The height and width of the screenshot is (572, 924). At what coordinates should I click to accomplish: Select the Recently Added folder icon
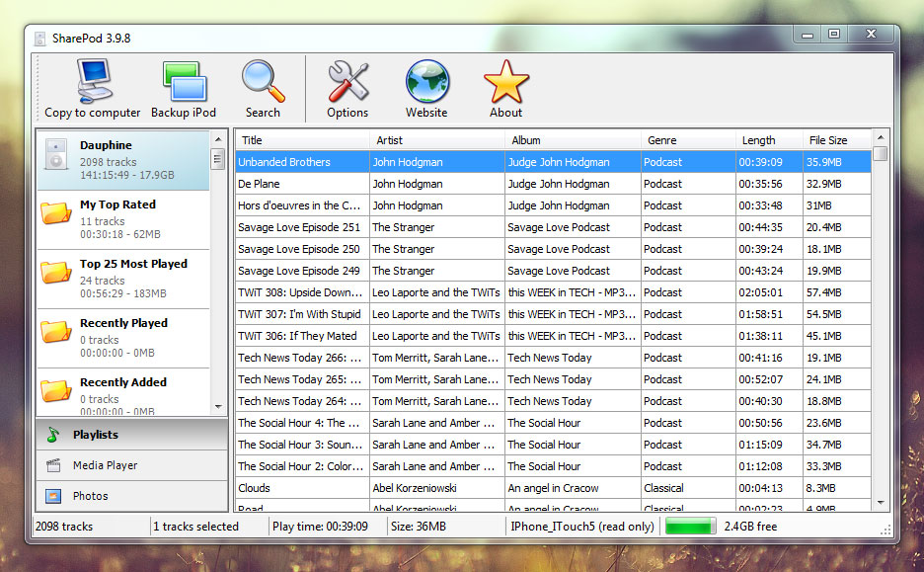56,390
